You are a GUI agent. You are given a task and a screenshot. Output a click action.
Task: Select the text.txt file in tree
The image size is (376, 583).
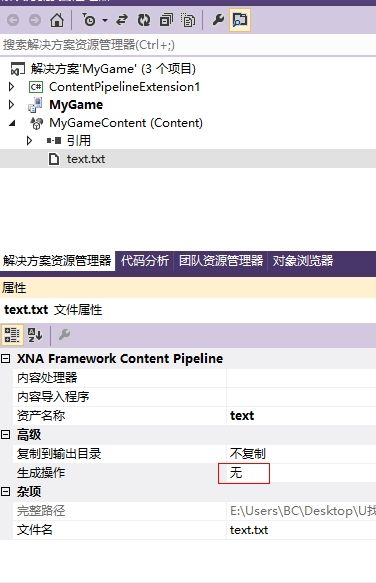tap(86, 159)
